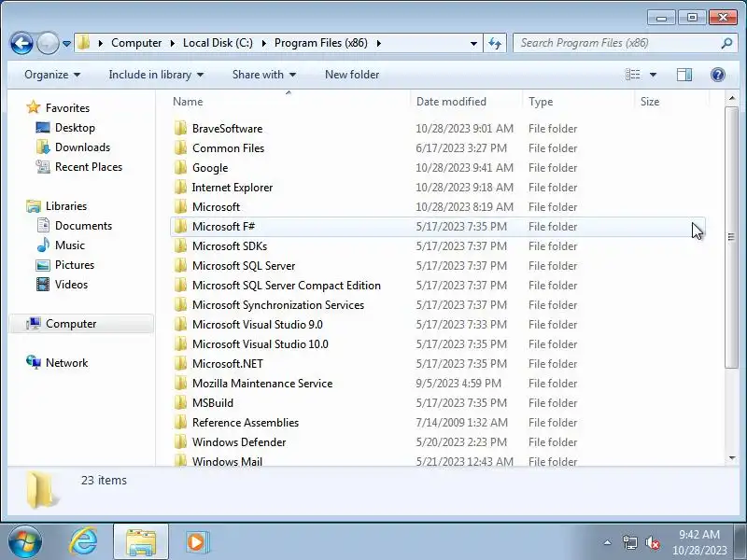Open the Organize menu

pos(52,75)
